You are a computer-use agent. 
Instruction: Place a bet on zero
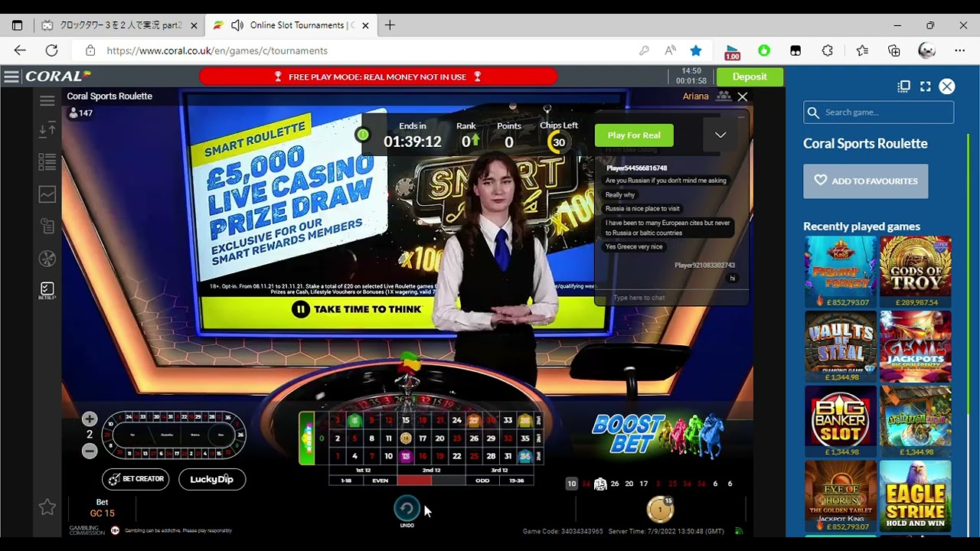click(x=322, y=439)
